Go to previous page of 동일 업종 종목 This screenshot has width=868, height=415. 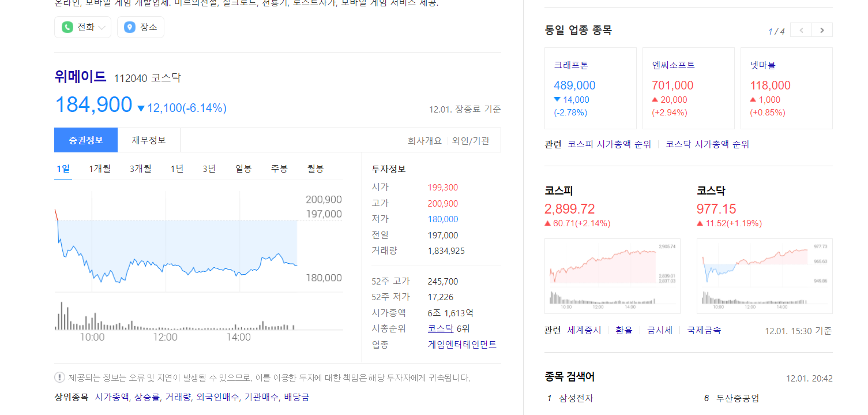coord(801,30)
